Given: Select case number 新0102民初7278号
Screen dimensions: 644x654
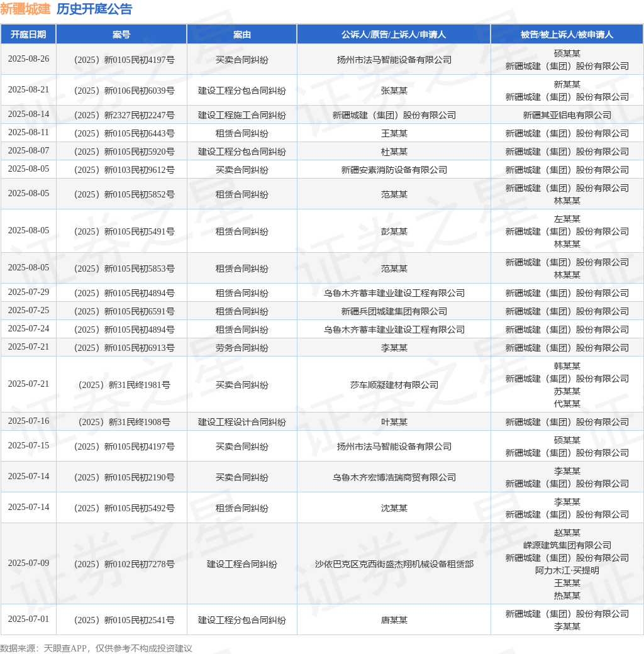Looking at the screenshot, I should [x=125, y=564].
